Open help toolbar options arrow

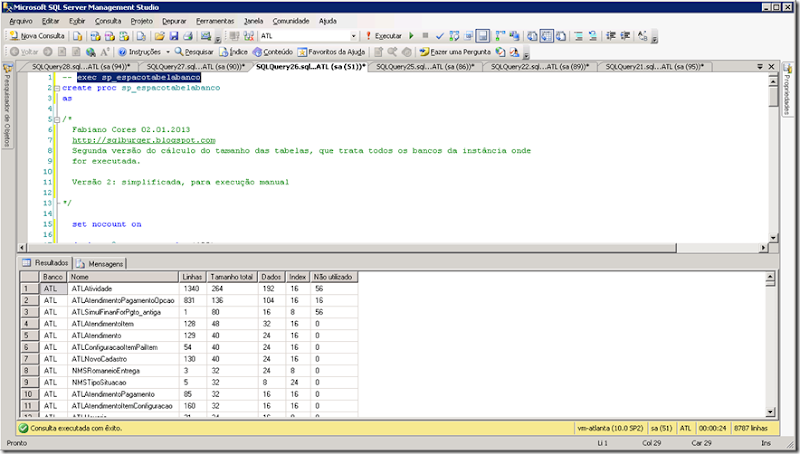[x=527, y=54]
